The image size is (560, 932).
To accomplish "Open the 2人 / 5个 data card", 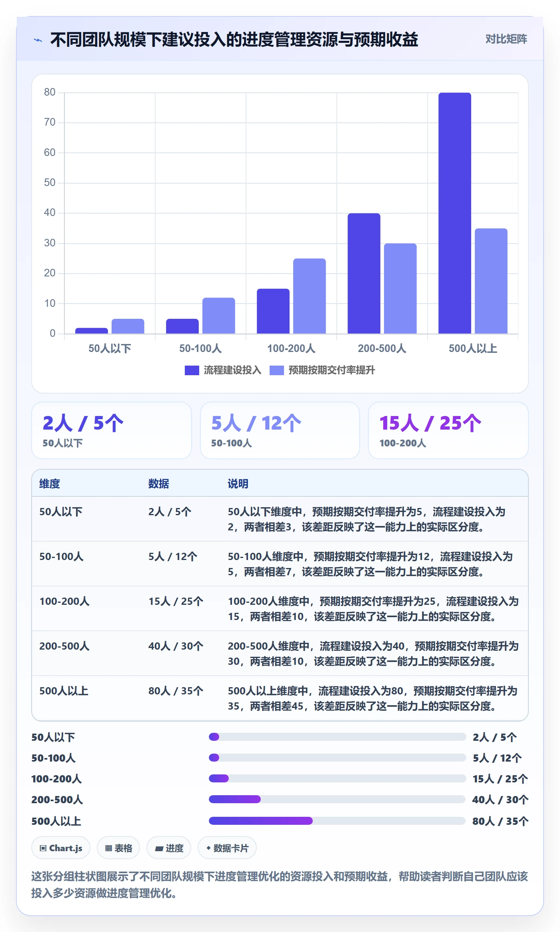I will point(112,430).
